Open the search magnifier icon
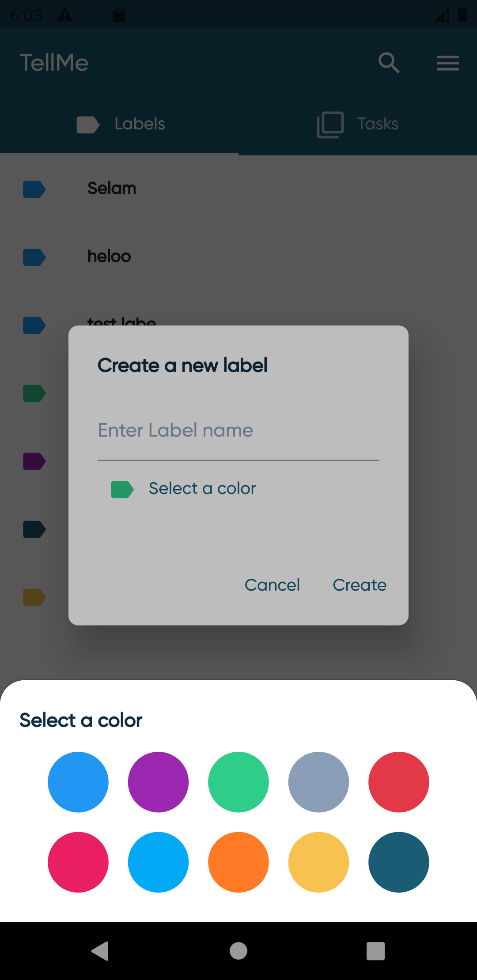477x980 pixels. coord(389,63)
